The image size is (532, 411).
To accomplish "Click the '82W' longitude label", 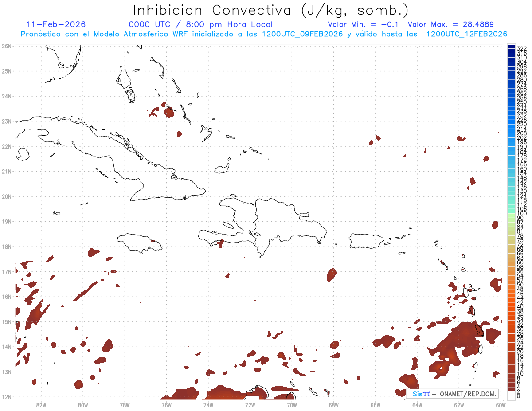I will pyautogui.click(x=41, y=405).
